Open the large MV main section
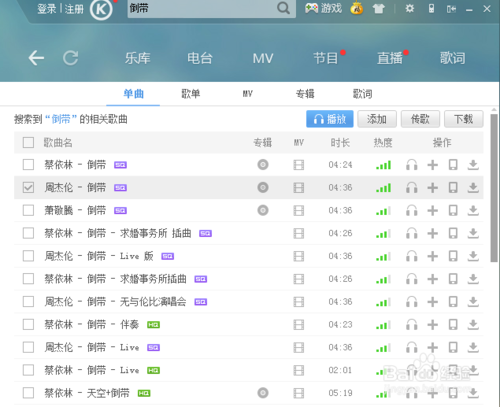Image resolution: width=500 pixels, height=407 pixels. click(263, 59)
